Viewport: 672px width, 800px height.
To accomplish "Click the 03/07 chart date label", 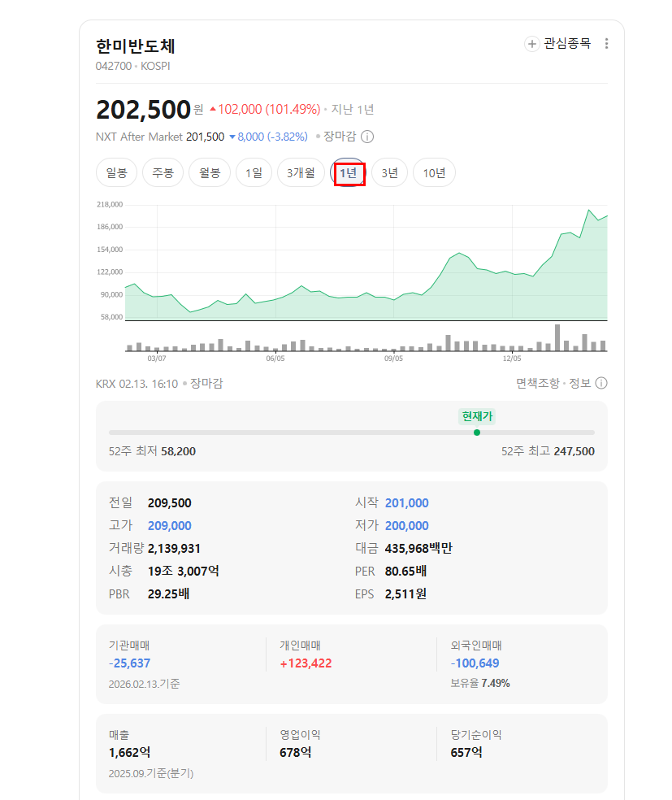I will (157, 359).
